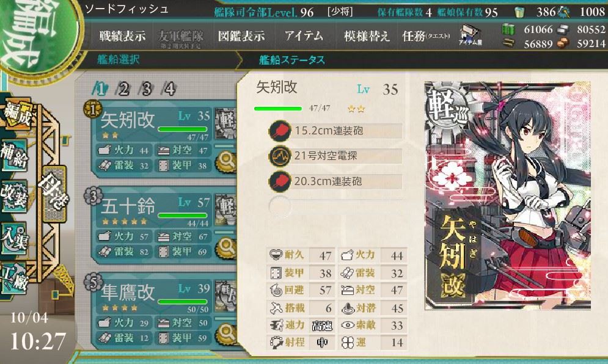This screenshot has width=608, height=364.
Task: Switch to fleet tab 3
Action: pyautogui.click(x=146, y=89)
